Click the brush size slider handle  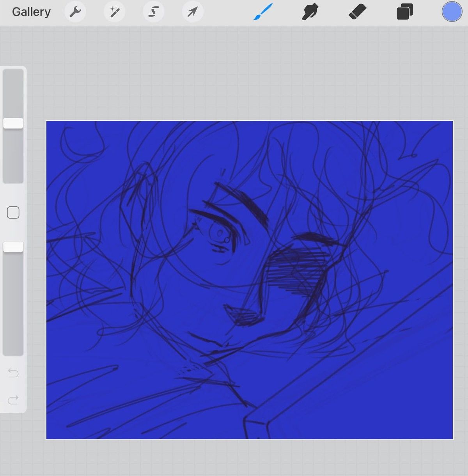[x=13, y=123]
